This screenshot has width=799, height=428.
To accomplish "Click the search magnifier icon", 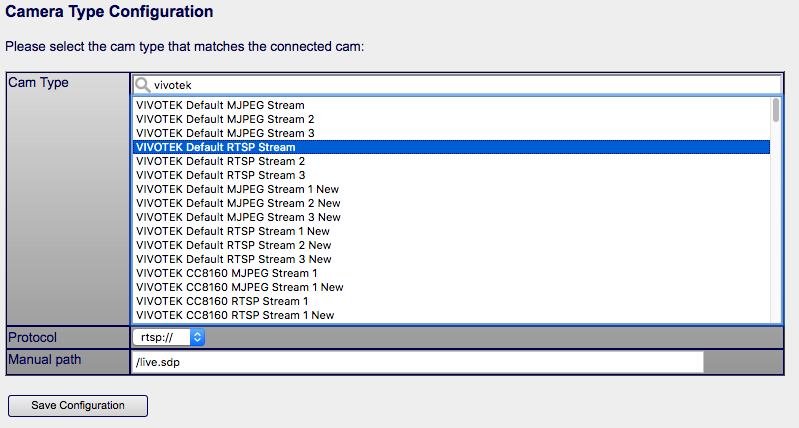I will coord(143,85).
